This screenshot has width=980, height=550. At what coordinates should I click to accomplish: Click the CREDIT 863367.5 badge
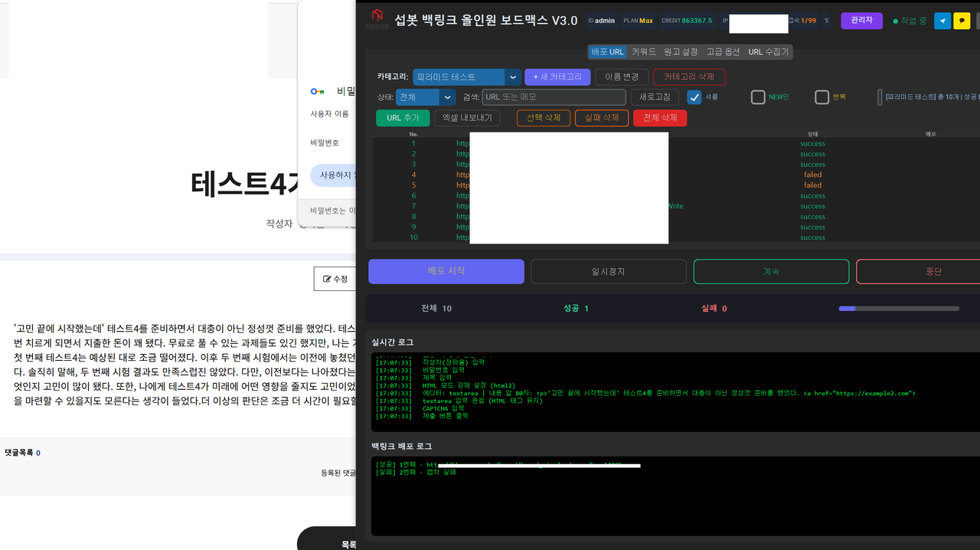coord(687,21)
